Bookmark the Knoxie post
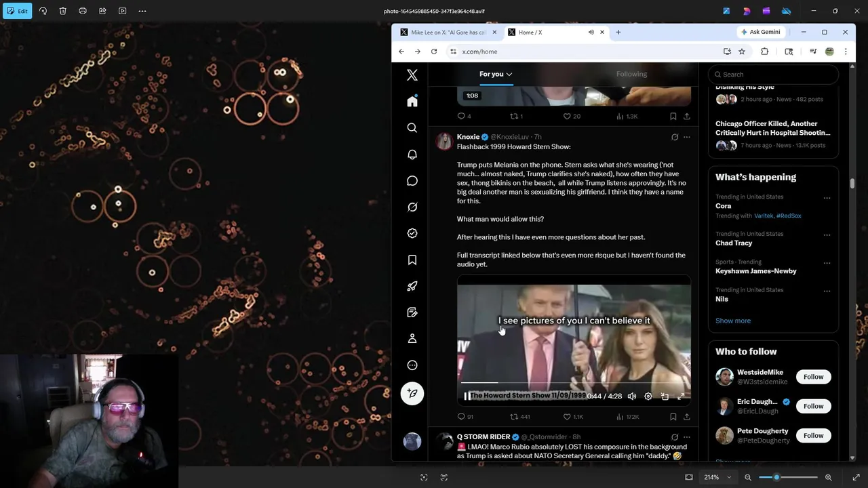 click(673, 417)
